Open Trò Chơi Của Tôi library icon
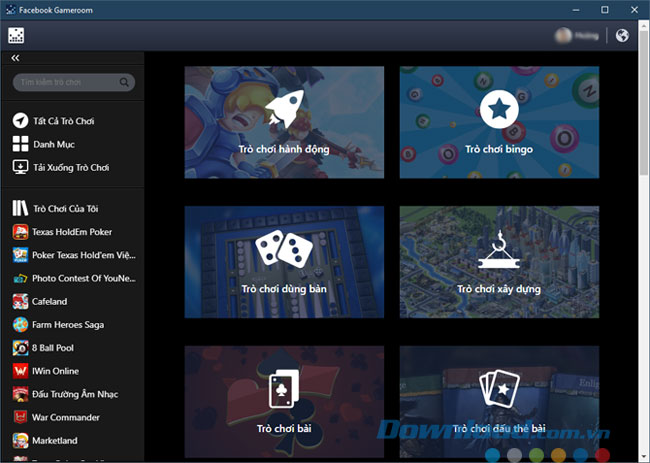The width and height of the screenshot is (650, 463). [x=20, y=208]
